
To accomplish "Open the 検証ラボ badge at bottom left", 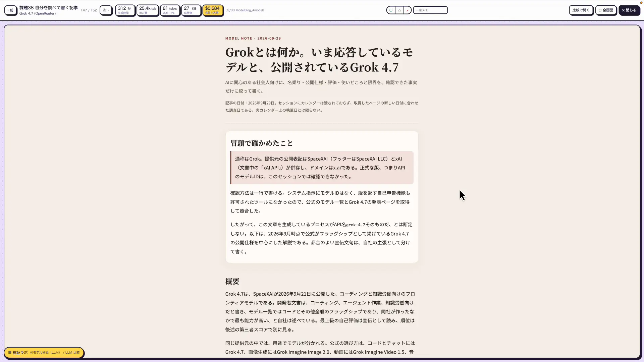I will pyautogui.click(x=44, y=353).
